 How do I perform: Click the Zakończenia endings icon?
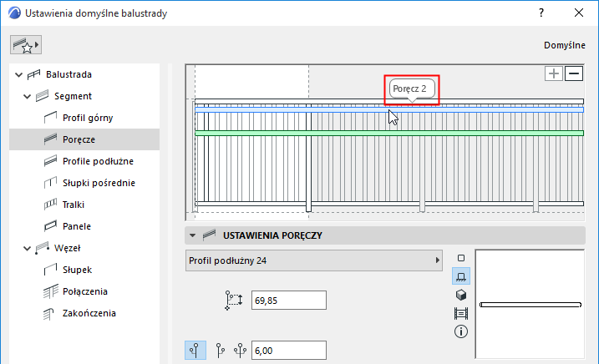(49, 314)
